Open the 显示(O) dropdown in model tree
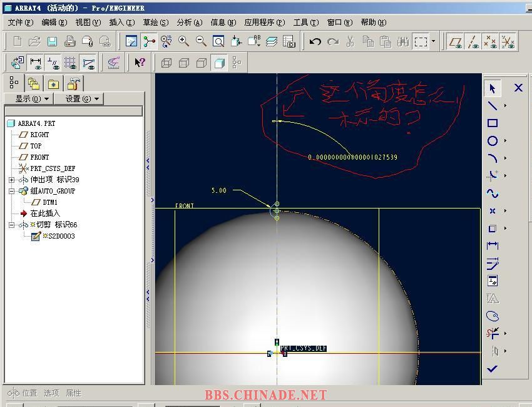Image resolution: width=532 pixels, height=407 pixels. [28, 99]
